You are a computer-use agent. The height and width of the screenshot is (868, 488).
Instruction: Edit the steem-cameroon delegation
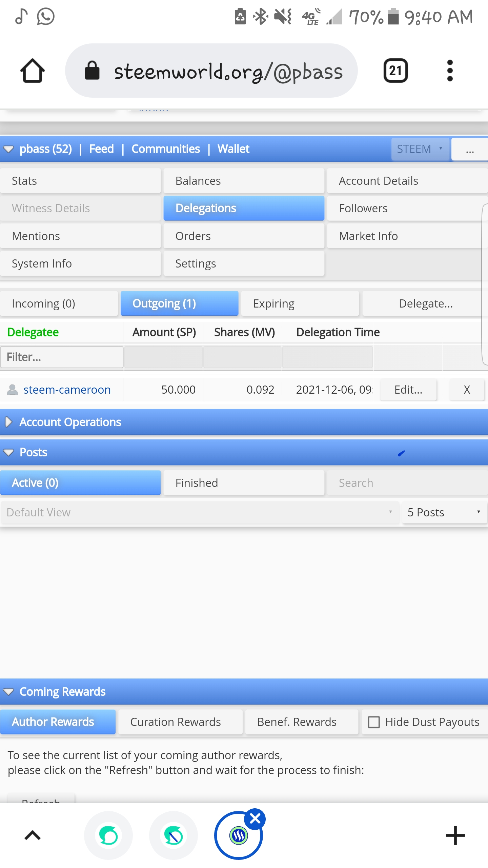408,390
